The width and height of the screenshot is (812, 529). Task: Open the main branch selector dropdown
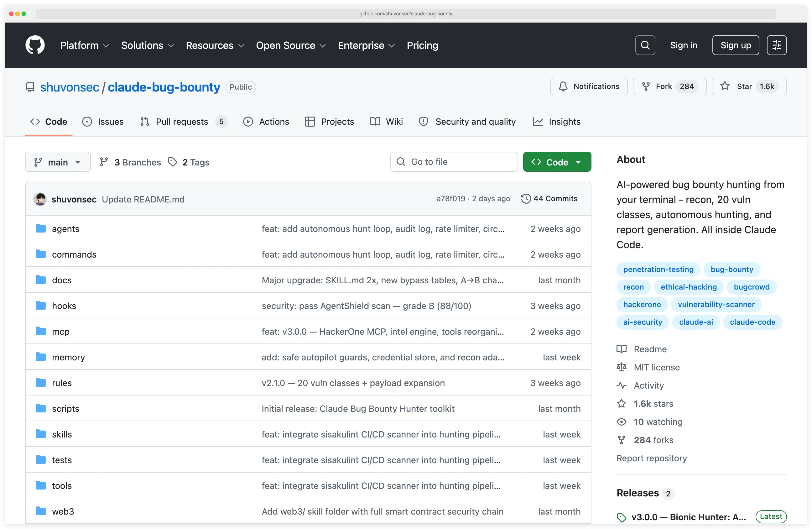(58, 162)
